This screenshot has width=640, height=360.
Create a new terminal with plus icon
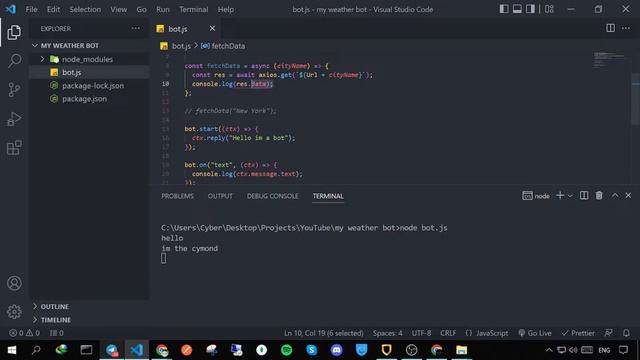click(560, 196)
